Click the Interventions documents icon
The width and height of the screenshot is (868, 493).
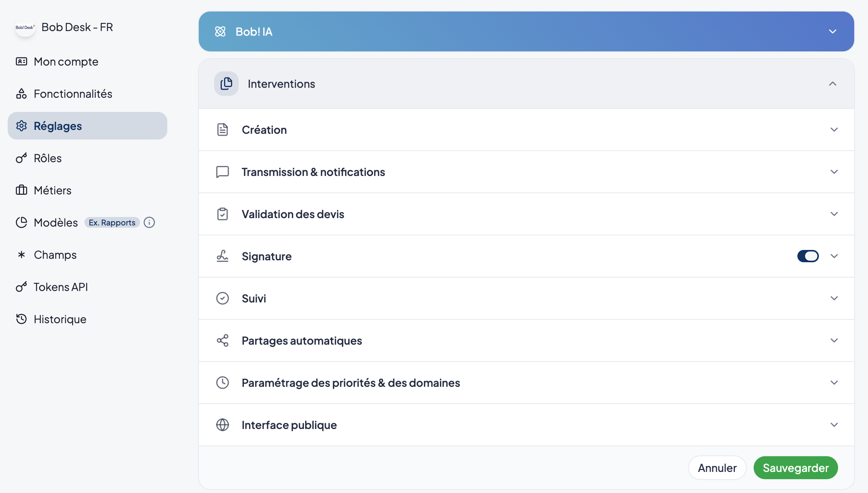pos(226,84)
